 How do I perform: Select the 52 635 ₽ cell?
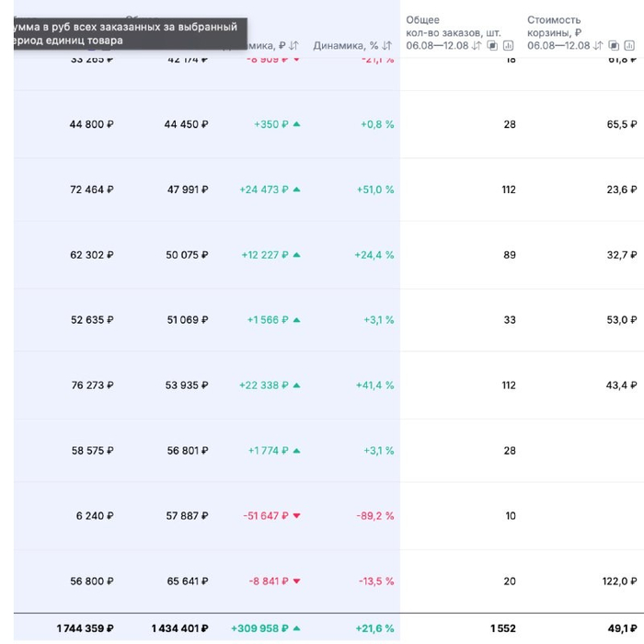pyautogui.click(x=92, y=319)
